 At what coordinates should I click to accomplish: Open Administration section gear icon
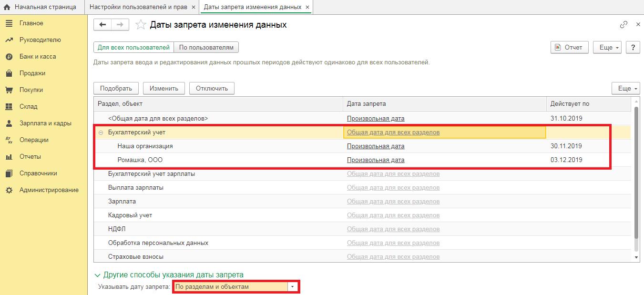(x=9, y=190)
